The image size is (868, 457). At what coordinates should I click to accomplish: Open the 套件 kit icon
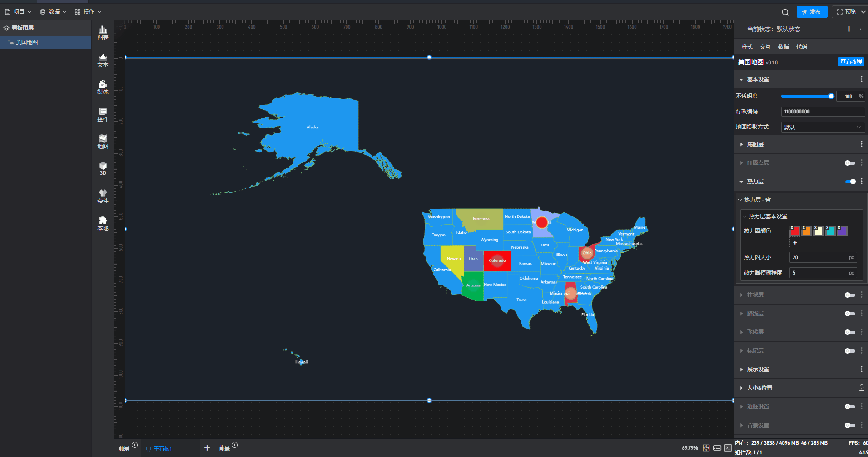(x=103, y=196)
